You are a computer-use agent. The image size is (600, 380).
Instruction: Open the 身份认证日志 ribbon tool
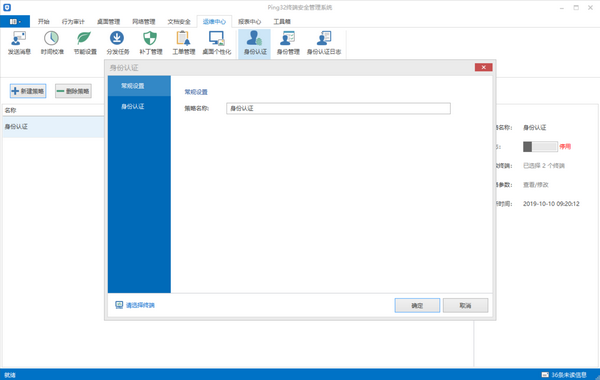324,43
